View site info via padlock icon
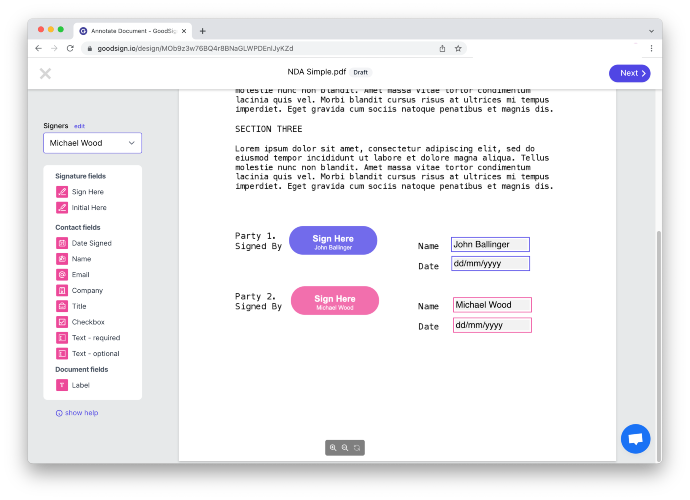690x500 pixels. pos(89,49)
